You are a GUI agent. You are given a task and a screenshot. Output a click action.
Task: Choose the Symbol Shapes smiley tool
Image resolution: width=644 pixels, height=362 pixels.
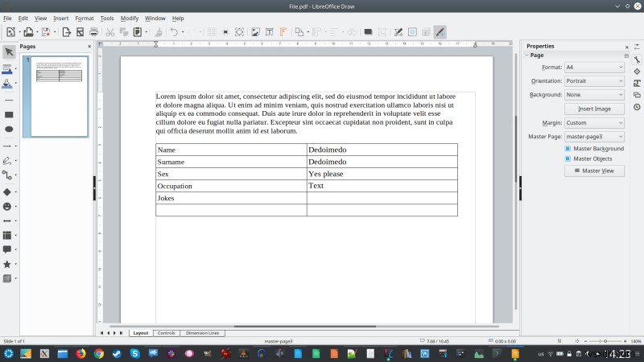click(x=7, y=207)
